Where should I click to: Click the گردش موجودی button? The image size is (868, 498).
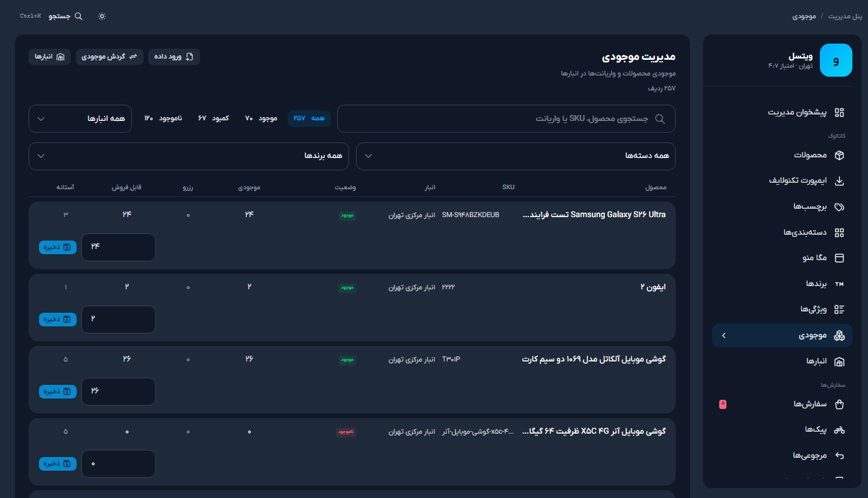click(x=110, y=57)
